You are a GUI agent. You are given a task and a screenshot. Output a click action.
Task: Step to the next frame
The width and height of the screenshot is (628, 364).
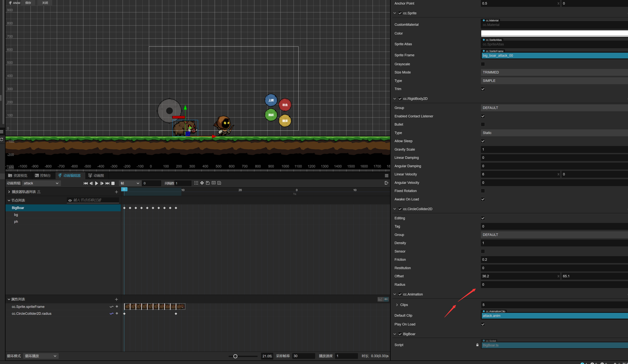(102, 183)
